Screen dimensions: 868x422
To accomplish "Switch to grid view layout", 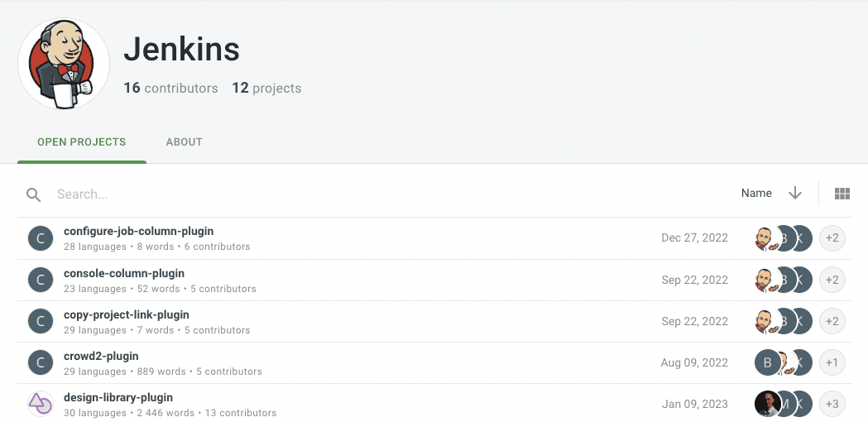I will point(842,194).
